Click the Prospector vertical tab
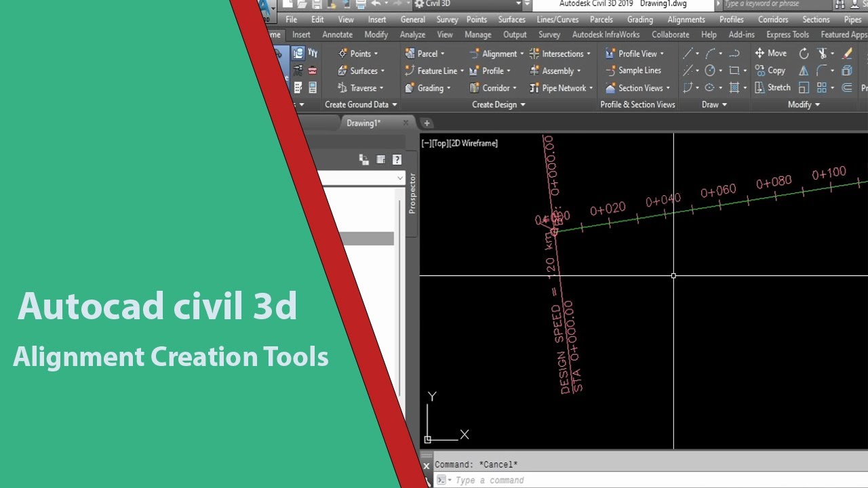The image size is (868, 488). coord(412,193)
